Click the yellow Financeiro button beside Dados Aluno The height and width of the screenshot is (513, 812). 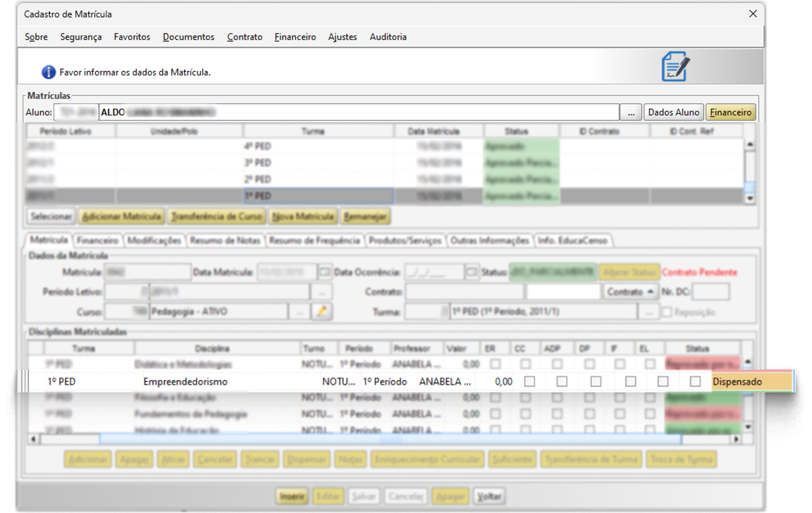pyautogui.click(x=730, y=112)
